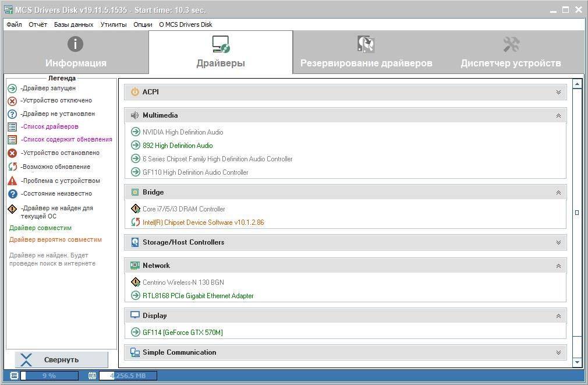The height and width of the screenshot is (385, 588).
Task: Click NVIDIA High Definition Audio status icon
Action: pos(136,132)
